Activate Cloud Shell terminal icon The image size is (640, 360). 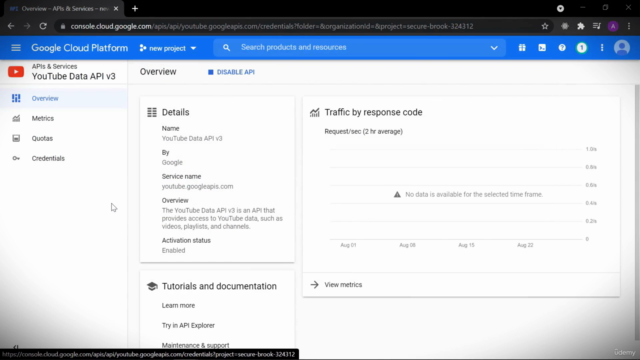pos(542,48)
